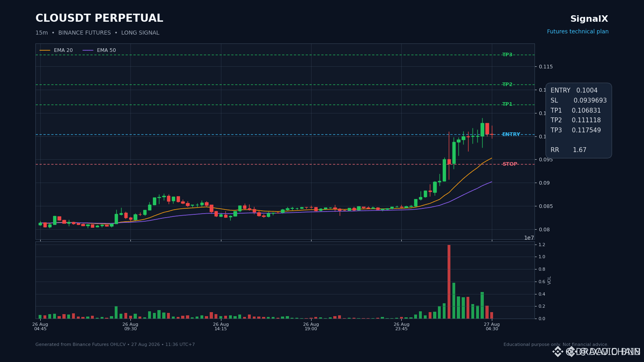Screen dimensions: 644x362
Task: Click the 0.095 price axis label
Action: point(546,160)
